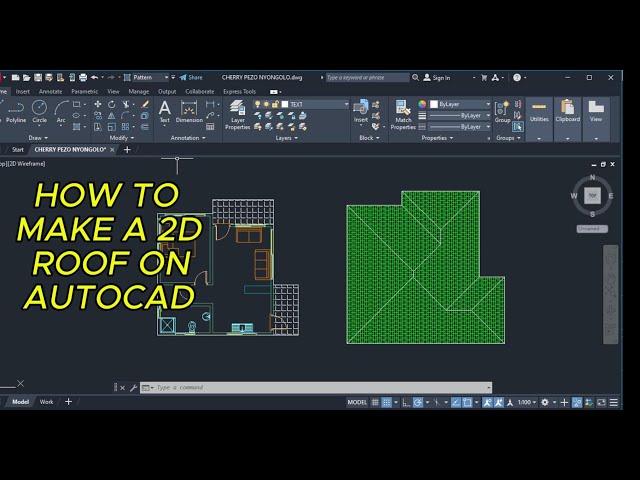Pick the Rotate tool
Viewport: 640px width, 480px height.
(111, 104)
